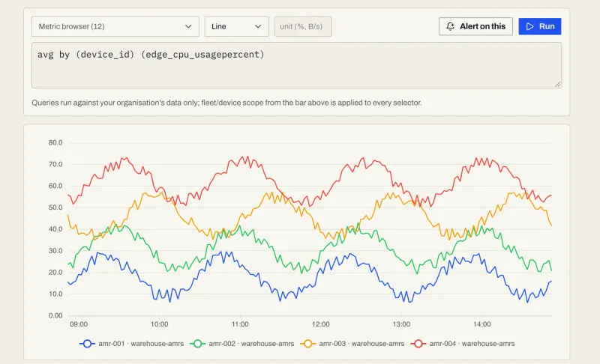The width and height of the screenshot is (600, 364).
Task: Click the bell icon in Alert on this
Action: tap(451, 26)
